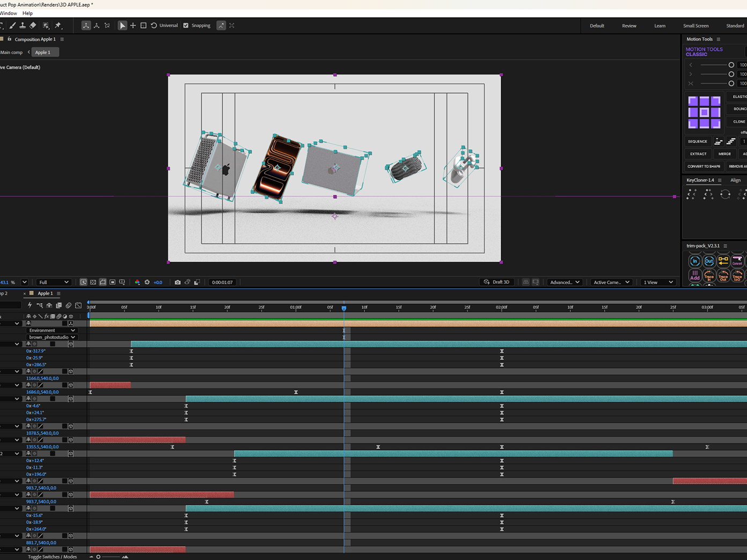Click the CONVERT TO SHAPE button

704,166
